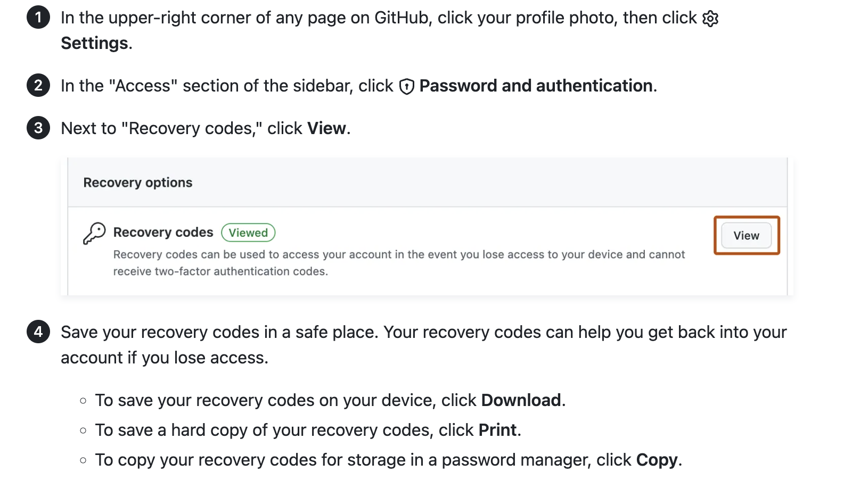868x480 pixels.
Task: Click the highlighted View button
Action: pos(746,235)
